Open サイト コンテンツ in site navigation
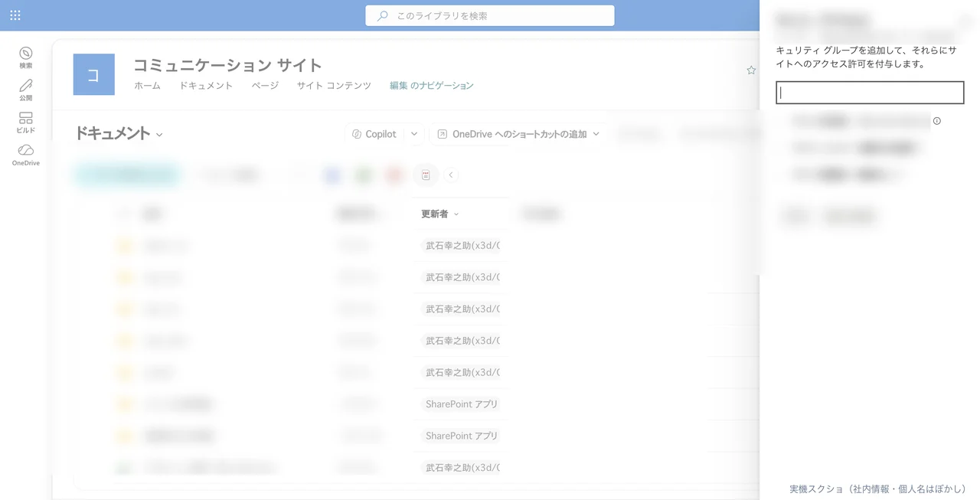980x500 pixels. 334,86
